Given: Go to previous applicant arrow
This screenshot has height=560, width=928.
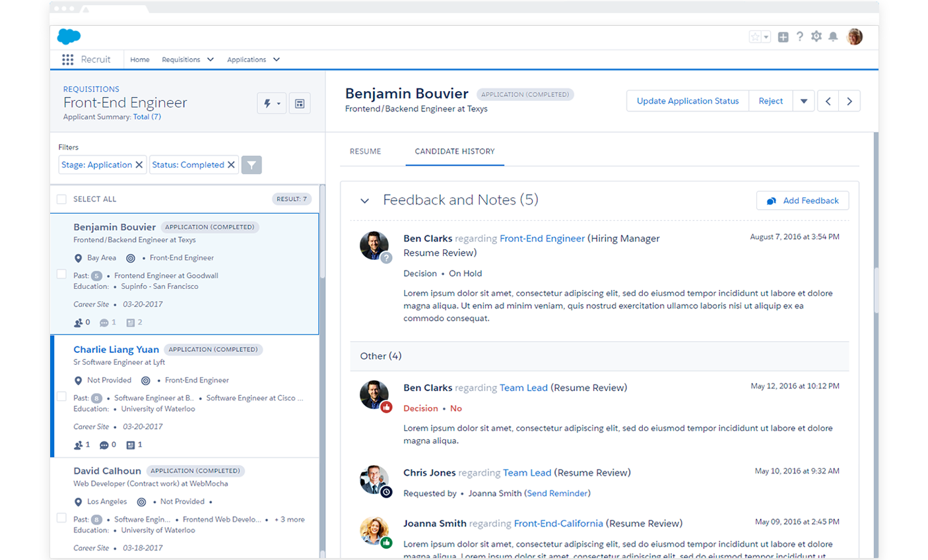Looking at the screenshot, I should tap(828, 101).
